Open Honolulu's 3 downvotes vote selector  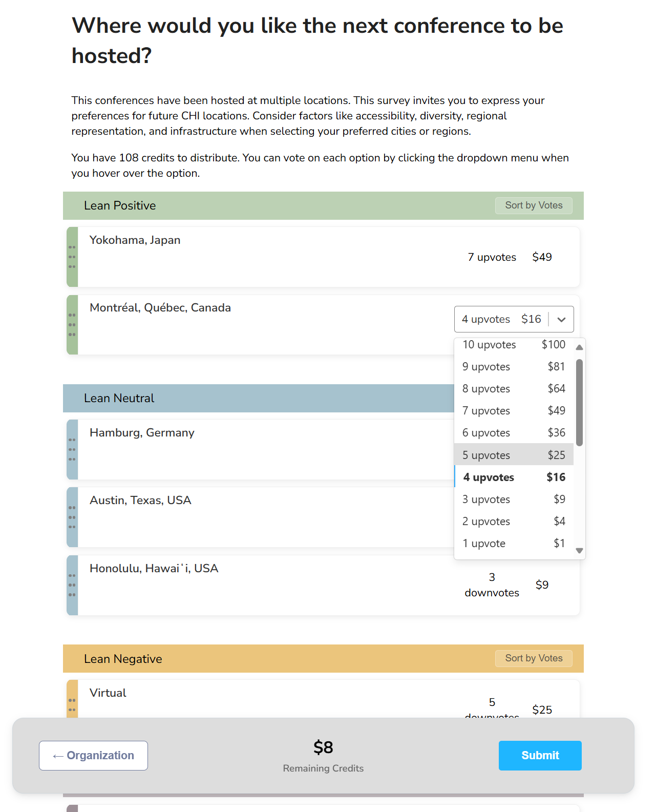506,585
